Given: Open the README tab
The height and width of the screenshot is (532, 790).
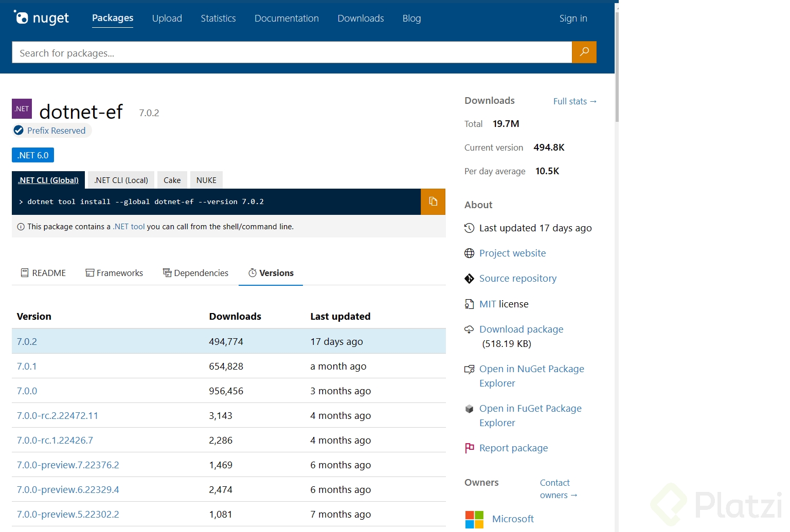Looking at the screenshot, I should (43, 273).
